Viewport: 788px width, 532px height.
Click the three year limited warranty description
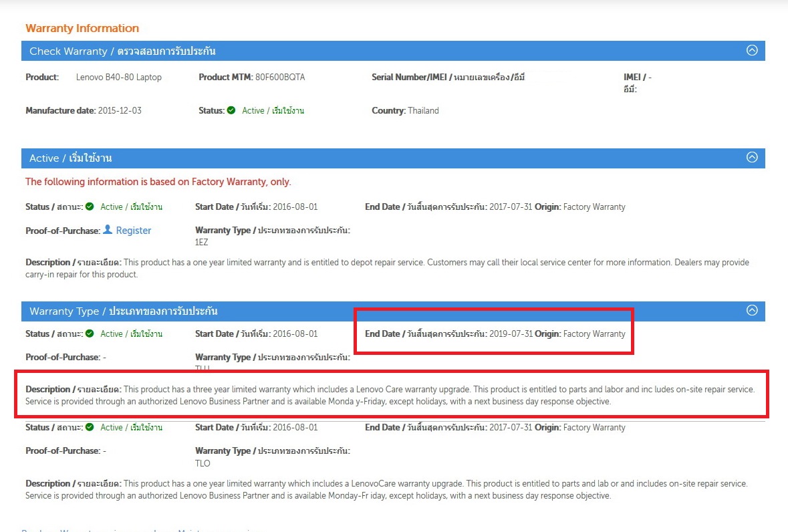[390, 396]
